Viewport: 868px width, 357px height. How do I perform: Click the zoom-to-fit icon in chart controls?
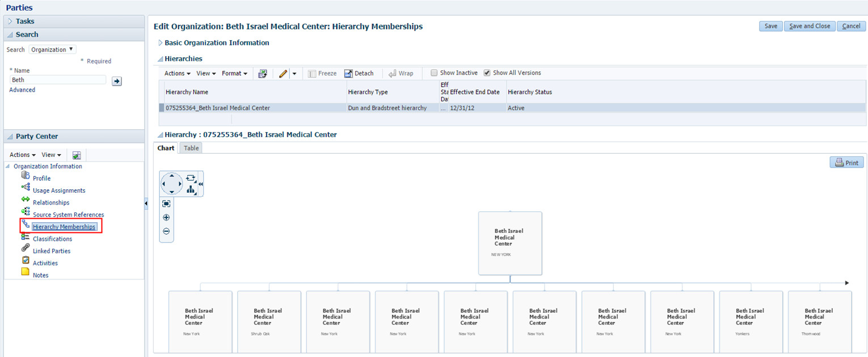pyautogui.click(x=166, y=204)
